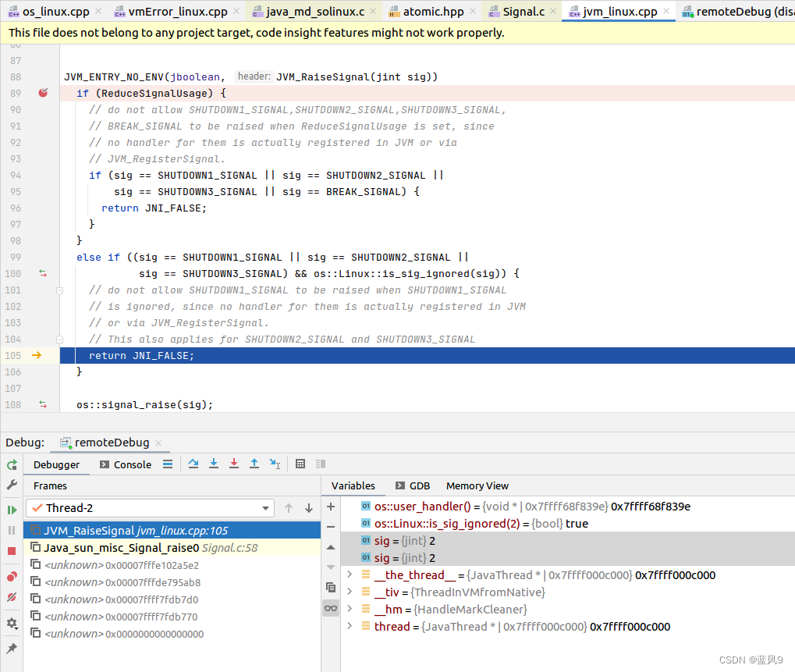Pin the debug tab
This screenshot has height=672, width=795.
[12, 648]
